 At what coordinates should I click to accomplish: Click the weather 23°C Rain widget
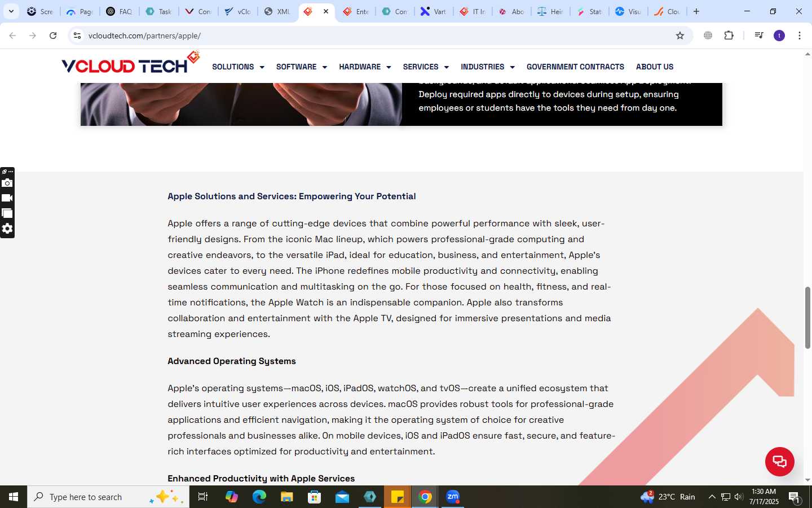click(x=668, y=497)
